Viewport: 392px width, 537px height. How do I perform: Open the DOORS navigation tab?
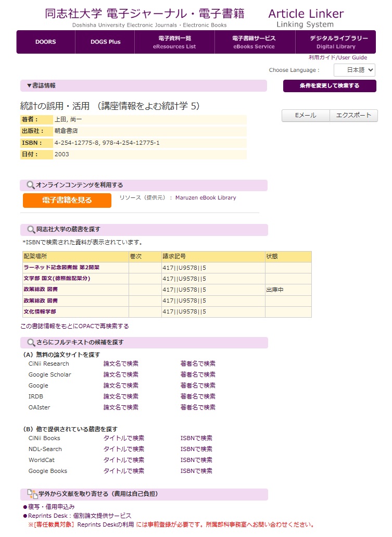point(46,42)
